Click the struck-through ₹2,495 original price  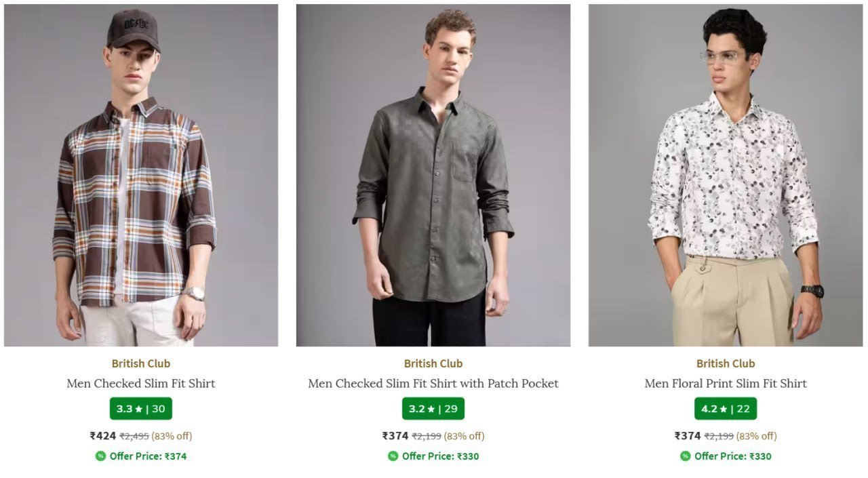point(134,436)
